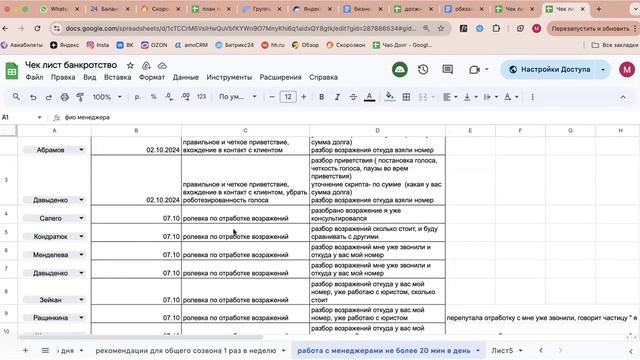The image size is (640, 360).
Task: Open font family dropdown
Action: coord(238,97)
